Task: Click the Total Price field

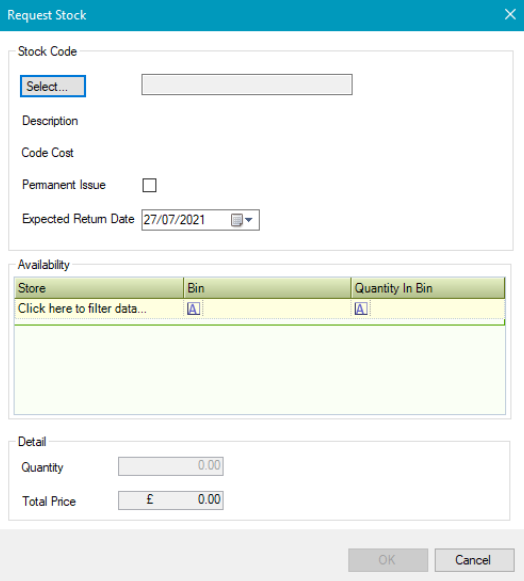Action: coord(171,500)
